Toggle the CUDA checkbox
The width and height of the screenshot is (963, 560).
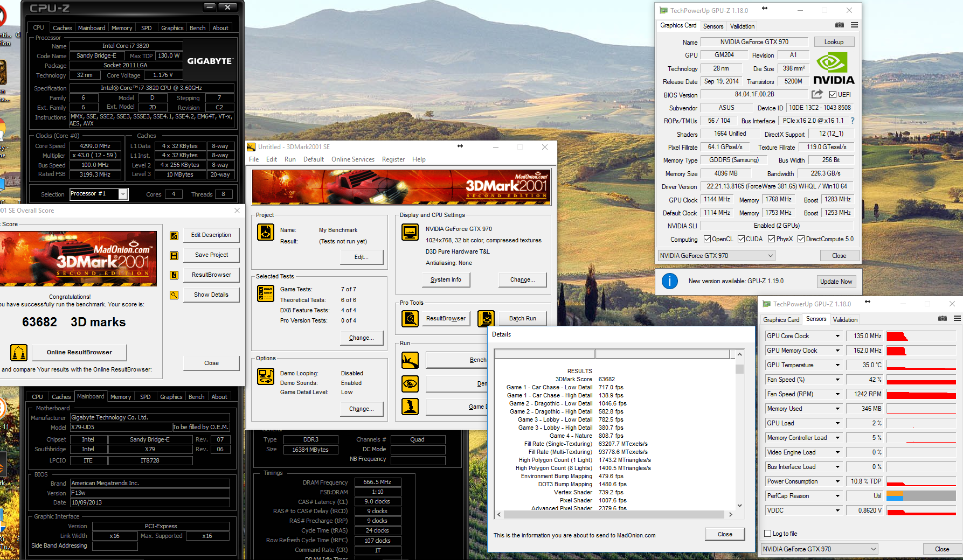tap(742, 239)
